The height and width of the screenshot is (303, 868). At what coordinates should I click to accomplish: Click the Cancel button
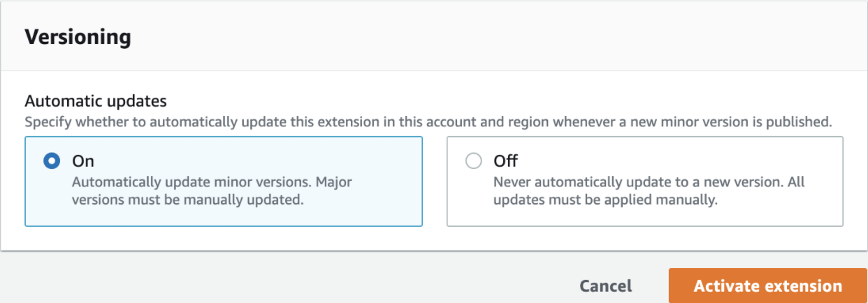click(x=605, y=286)
